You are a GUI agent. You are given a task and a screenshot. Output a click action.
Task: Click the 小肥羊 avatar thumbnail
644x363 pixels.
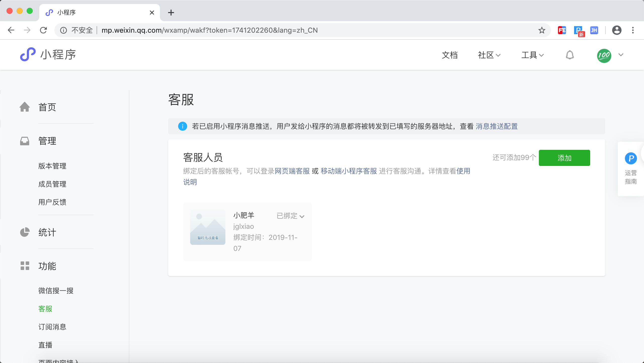click(x=208, y=228)
